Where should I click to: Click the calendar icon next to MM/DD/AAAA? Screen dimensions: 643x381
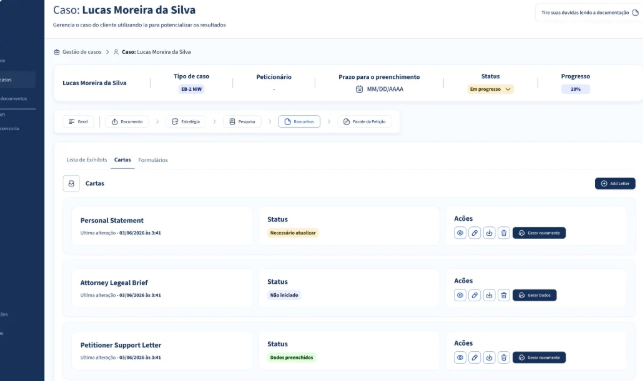point(359,89)
